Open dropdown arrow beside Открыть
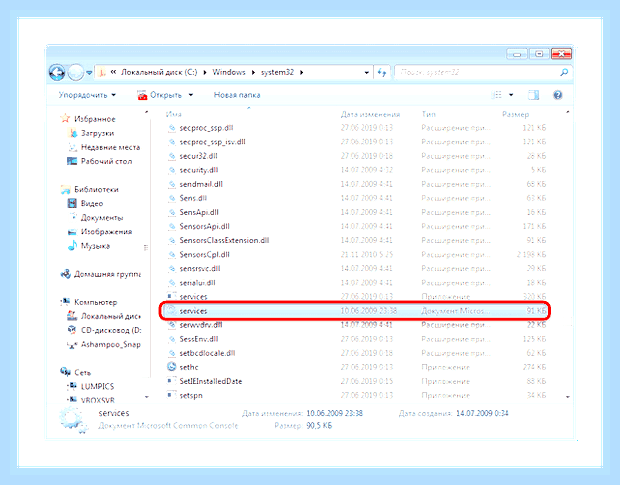Viewport: 620px width, 485px height. click(191, 95)
